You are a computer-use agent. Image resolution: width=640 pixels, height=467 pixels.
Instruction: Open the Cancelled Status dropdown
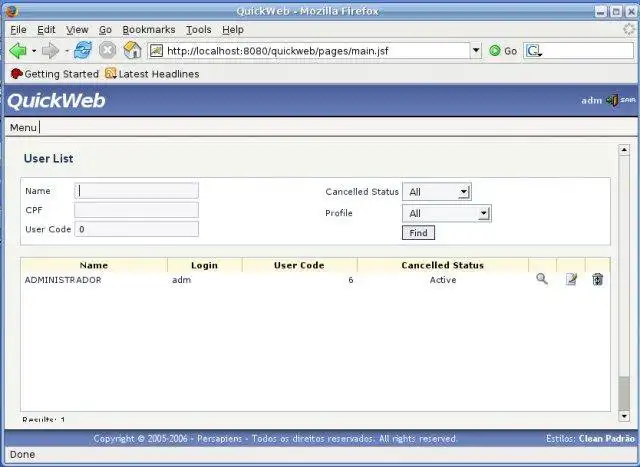[437, 192]
